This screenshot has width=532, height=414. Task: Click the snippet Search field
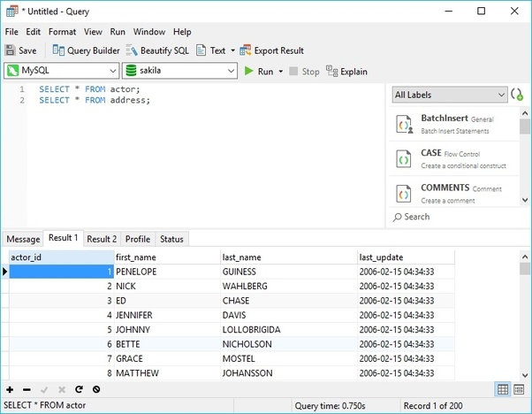coord(454,217)
